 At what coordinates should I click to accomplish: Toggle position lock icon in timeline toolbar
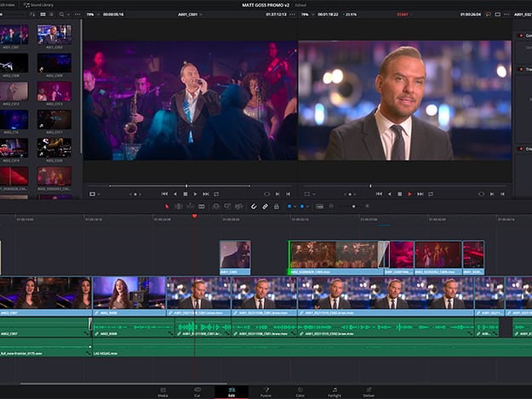point(277,206)
